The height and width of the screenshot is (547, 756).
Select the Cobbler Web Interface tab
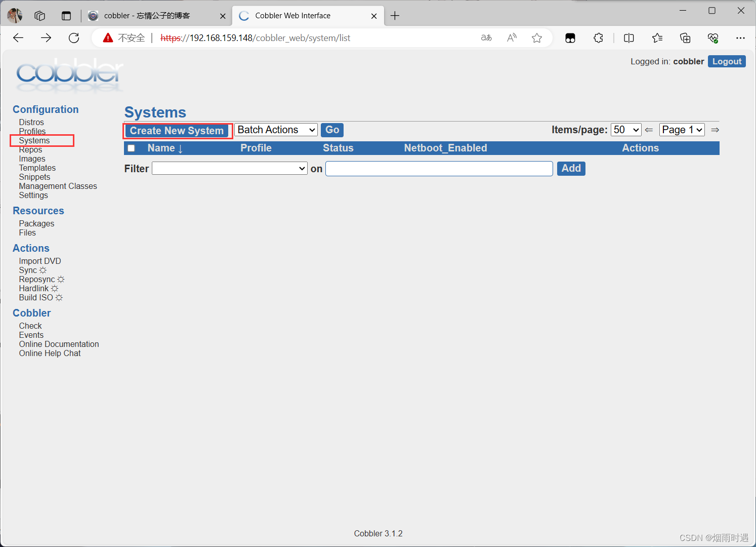(308, 16)
